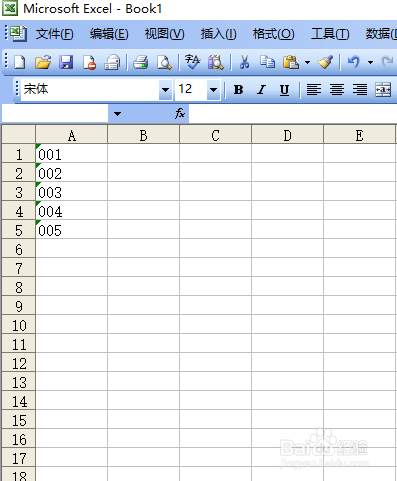Open the 文件(F) menu
Screen dimensions: 397x481
point(55,34)
